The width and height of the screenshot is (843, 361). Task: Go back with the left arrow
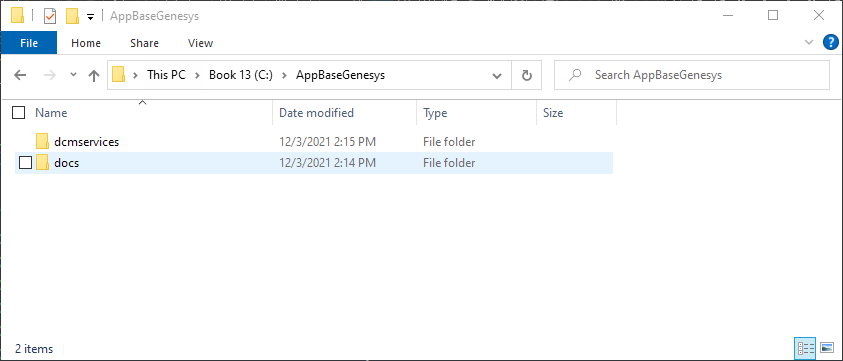click(x=20, y=75)
